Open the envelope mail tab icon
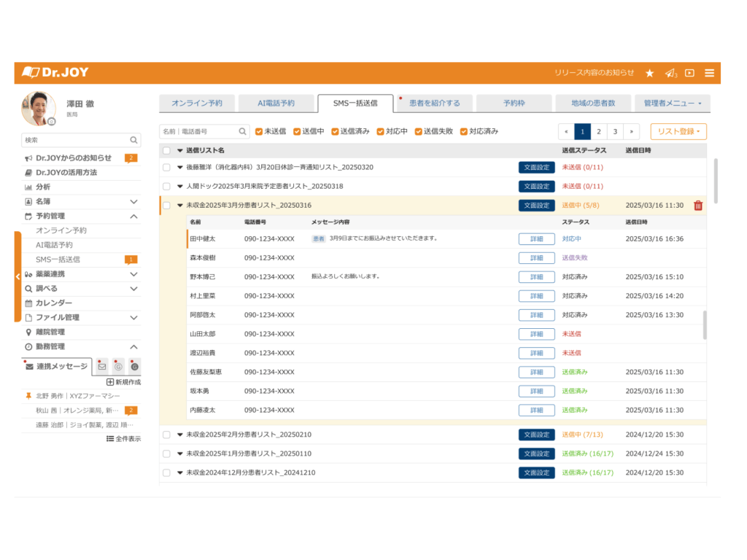The height and width of the screenshot is (560, 747). (x=102, y=367)
